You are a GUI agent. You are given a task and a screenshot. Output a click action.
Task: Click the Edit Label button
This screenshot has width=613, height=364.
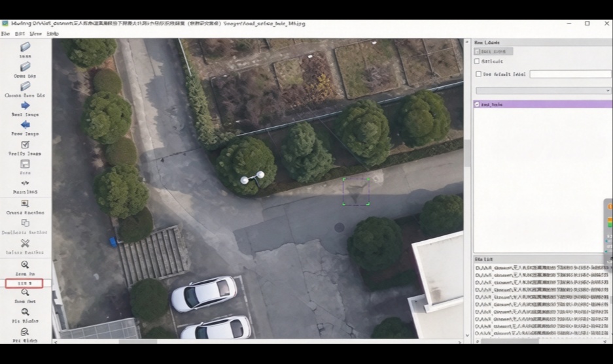coord(493,51)
